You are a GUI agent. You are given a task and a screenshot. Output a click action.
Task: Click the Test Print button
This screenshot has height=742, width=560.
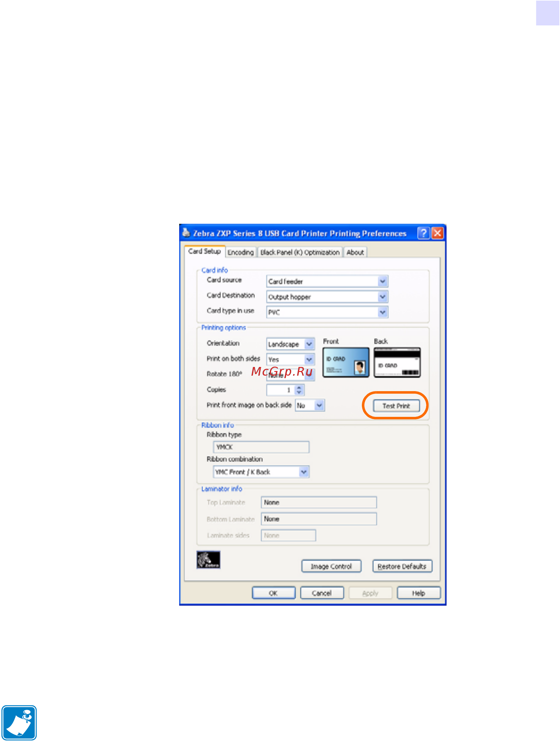(396, 406)
